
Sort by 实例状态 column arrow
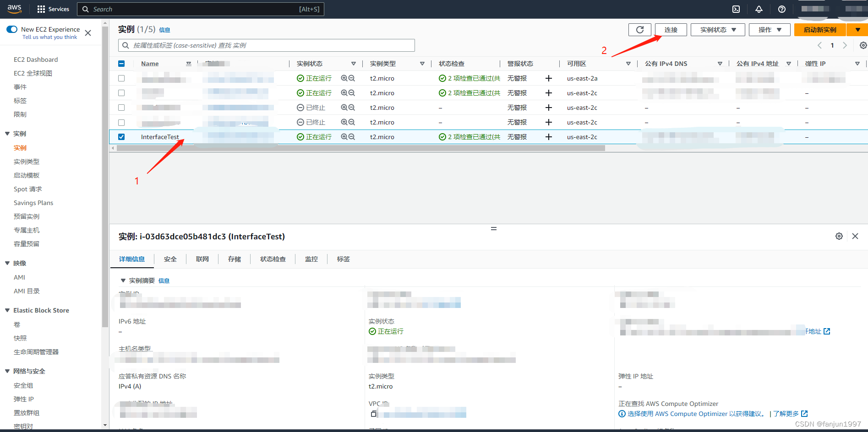354,64
